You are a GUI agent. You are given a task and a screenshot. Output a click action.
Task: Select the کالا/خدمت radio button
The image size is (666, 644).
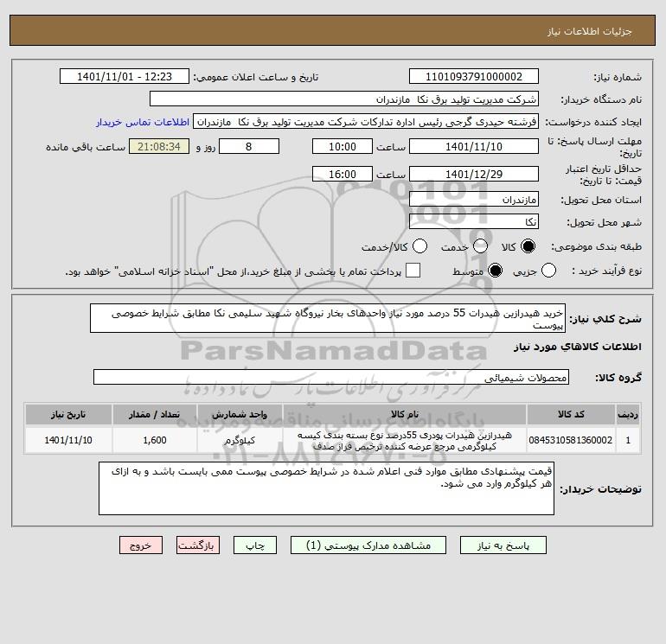419,246
